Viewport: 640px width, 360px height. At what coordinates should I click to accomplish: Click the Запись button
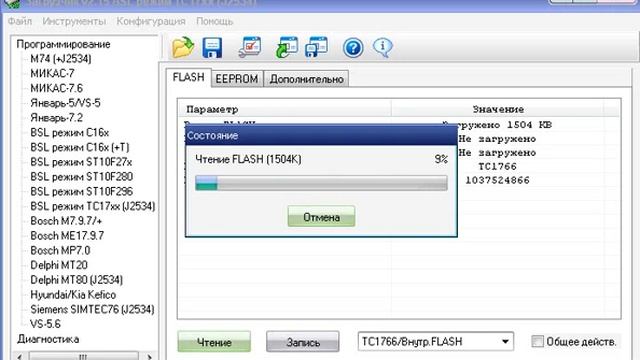click(302, 342)
